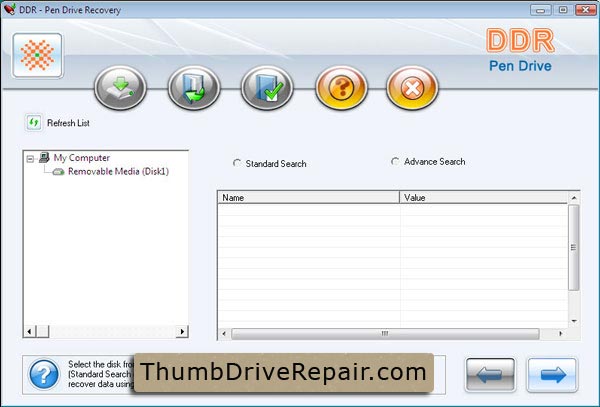Image resolution: width=600 pixels, height=407 pixels.
Task: Click the save to disk toolbar icon
Action: coord(120,88)
